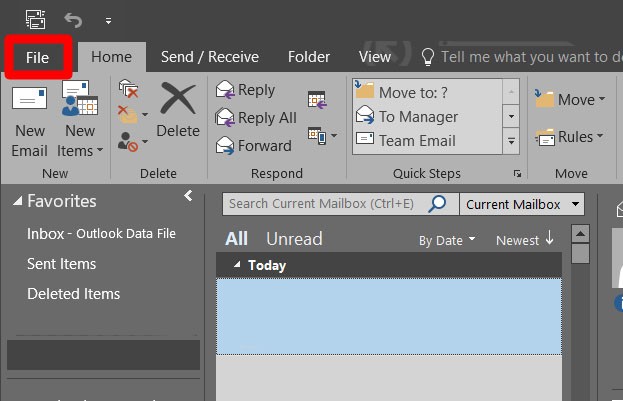
Task: Click the Tell me what you want field
Action: (x=521, y=57)
